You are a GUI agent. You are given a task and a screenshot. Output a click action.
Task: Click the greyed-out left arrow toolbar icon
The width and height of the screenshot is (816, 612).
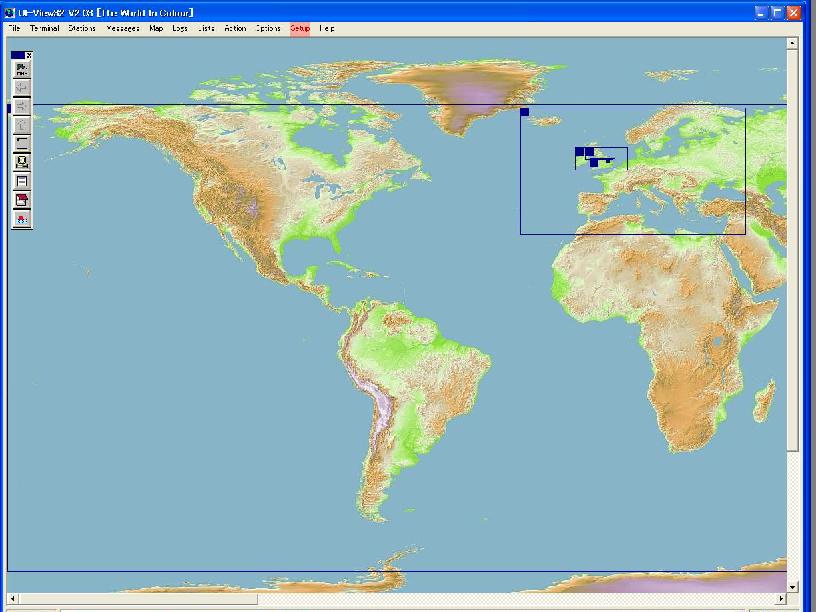click(x=22, y=89)
